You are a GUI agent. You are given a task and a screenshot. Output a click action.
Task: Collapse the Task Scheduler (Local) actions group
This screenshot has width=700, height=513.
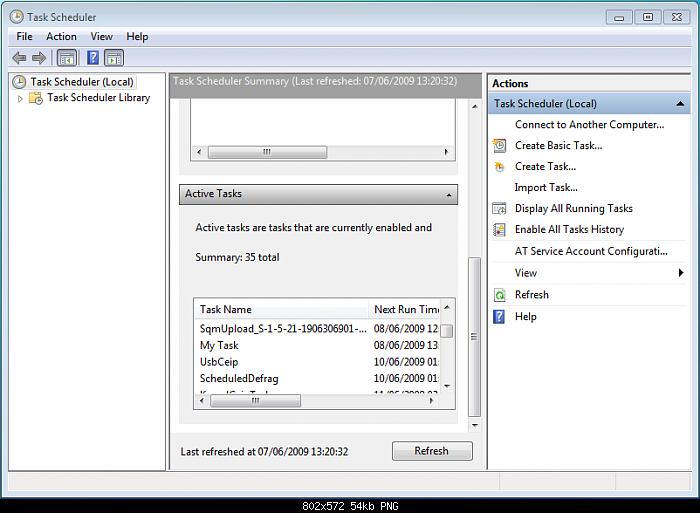(680, 104)
